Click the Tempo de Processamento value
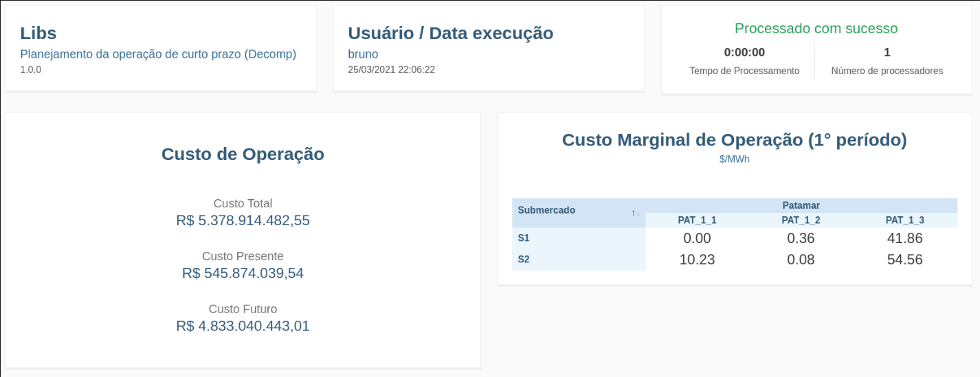Screen dimensions: 980x377 coord(744,52)
